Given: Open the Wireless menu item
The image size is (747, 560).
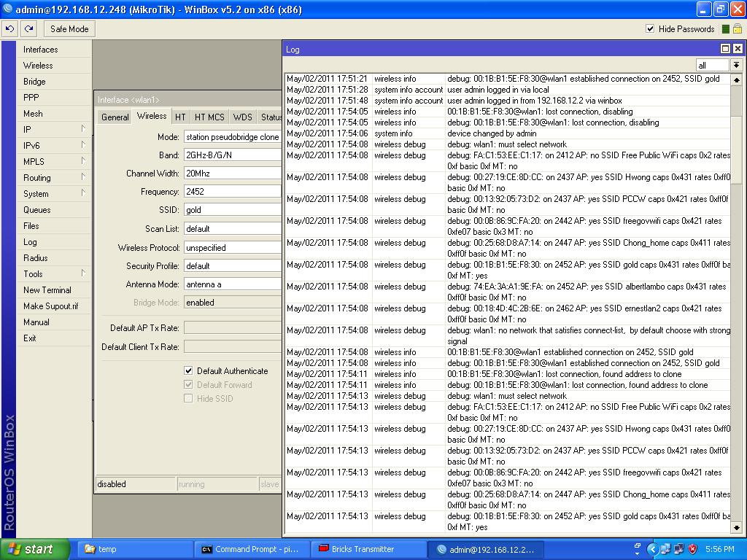Looking at the screenshot, I should point(53,66).
